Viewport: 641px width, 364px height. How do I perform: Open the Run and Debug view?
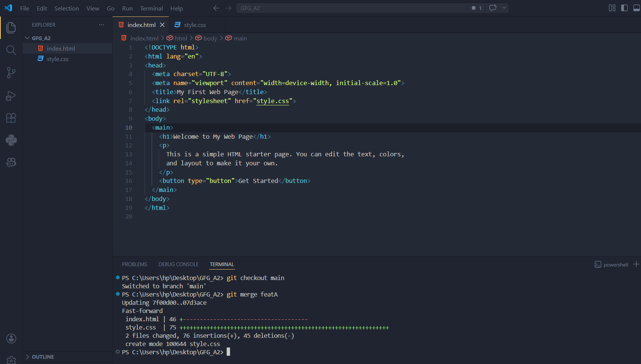point(11,96)
